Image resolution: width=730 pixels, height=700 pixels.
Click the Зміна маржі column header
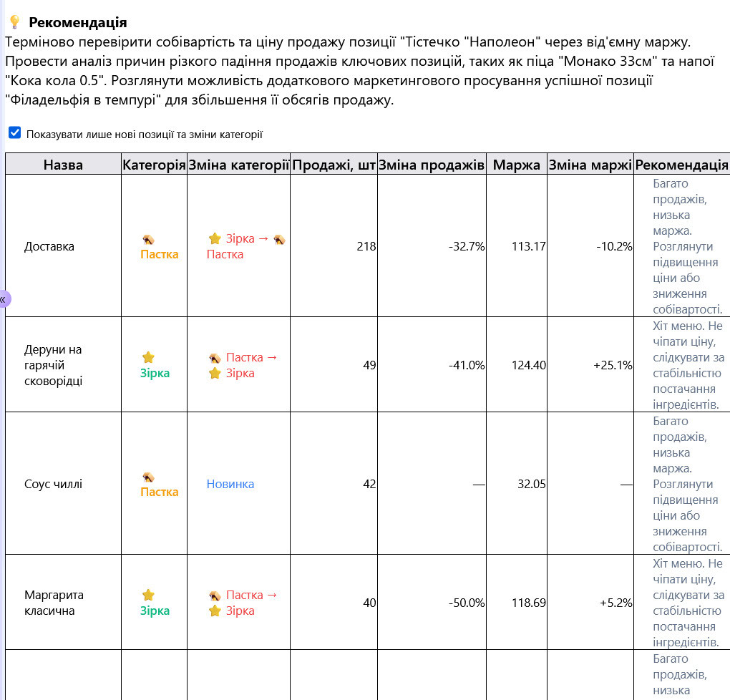point(590,165)
